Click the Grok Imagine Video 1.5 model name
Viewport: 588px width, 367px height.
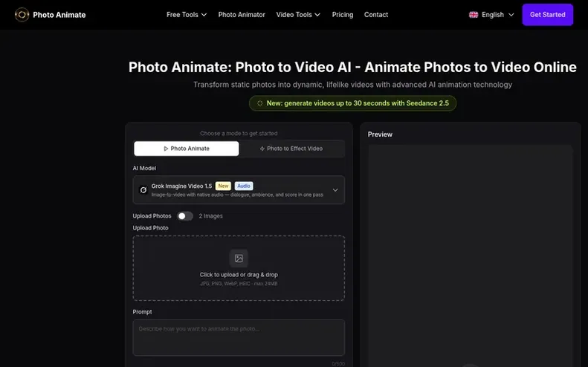[x=181, y=186]
